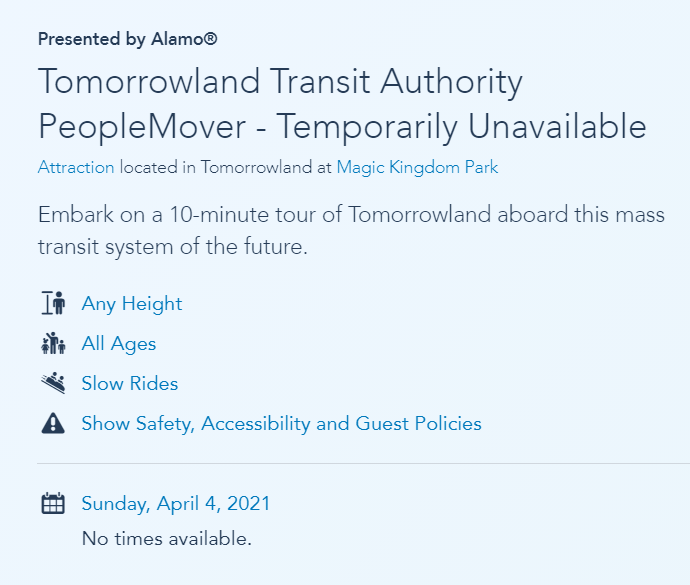Click the height requirement ruler icon
Viewport: 690px width, 585px height.
tap(53, 303)
